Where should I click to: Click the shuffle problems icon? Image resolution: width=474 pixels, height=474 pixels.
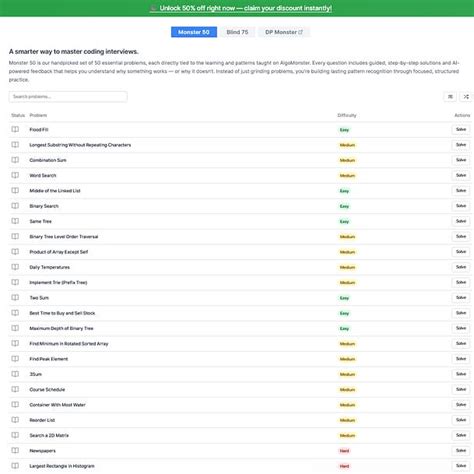tap(466, 97)
